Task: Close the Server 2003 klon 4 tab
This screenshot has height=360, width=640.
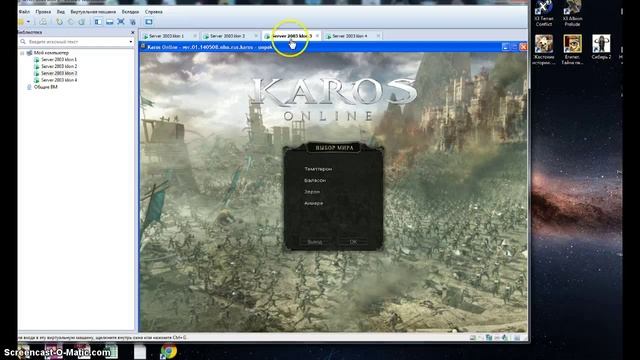Action: (x=378, y=36)
